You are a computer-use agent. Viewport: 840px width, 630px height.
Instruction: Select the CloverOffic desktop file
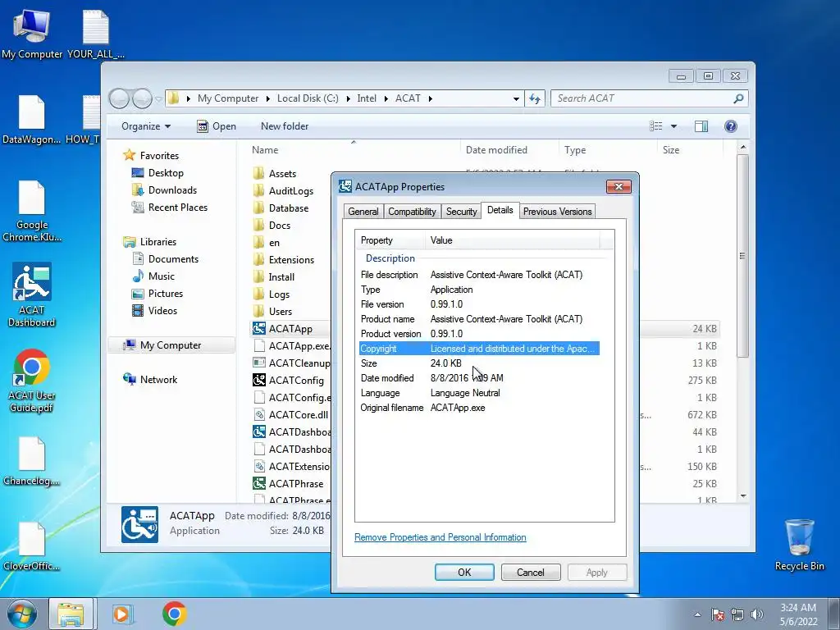[32, 546]
